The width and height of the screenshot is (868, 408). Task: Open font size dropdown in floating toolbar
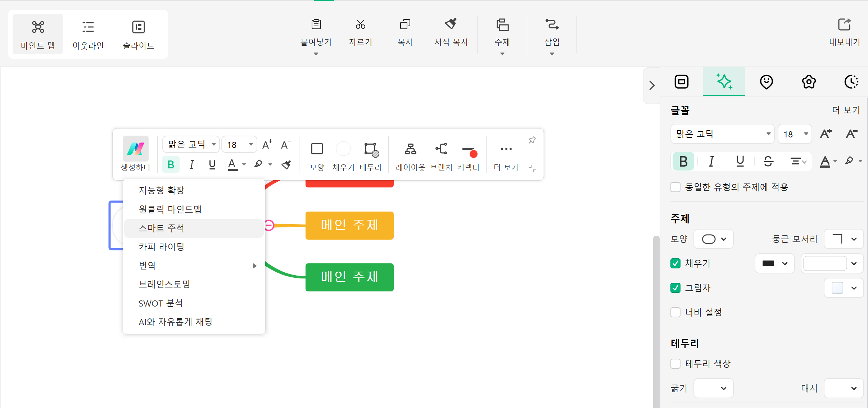(239, 145)
